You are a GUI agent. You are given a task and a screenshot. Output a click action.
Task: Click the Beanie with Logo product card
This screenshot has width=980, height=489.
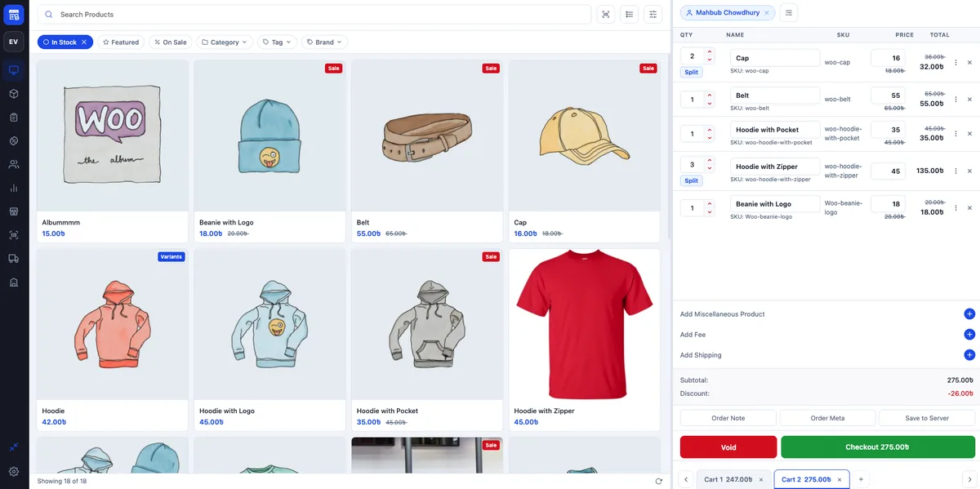[x=269, y=151]
